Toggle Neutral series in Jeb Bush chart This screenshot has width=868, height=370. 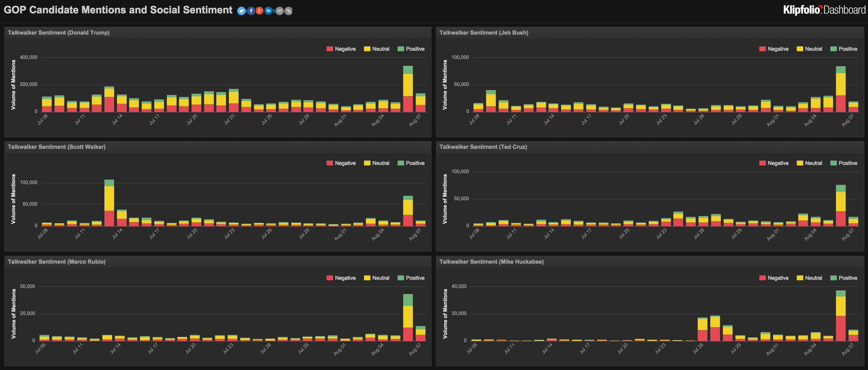809,49
